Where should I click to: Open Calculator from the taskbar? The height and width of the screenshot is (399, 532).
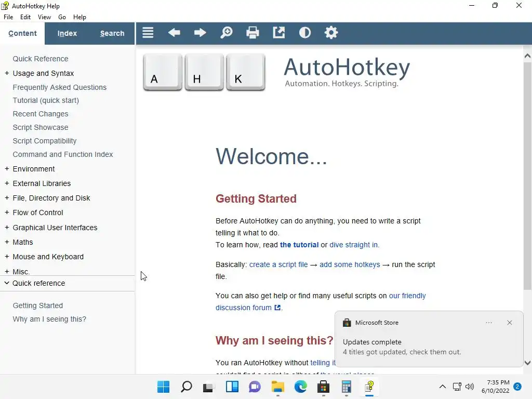click(346, 387)
